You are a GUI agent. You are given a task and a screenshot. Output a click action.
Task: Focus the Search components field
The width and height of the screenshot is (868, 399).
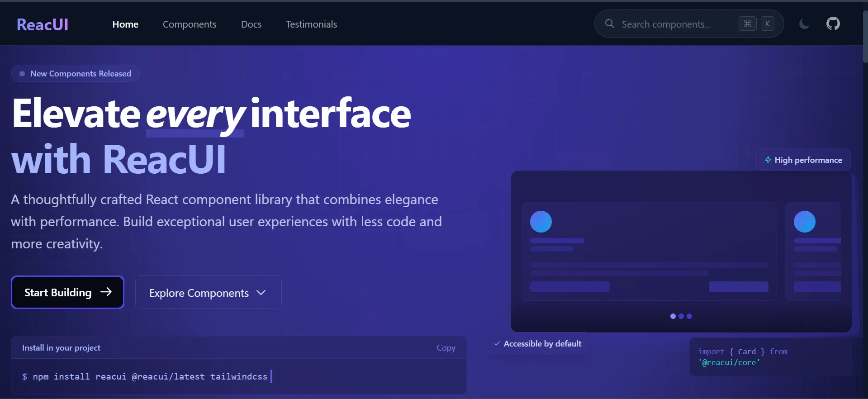(x=689, y=24)
